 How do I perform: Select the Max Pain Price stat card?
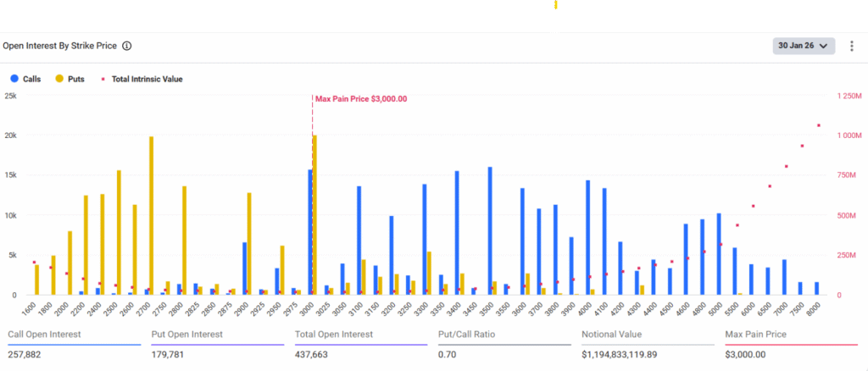click(792, 344)
